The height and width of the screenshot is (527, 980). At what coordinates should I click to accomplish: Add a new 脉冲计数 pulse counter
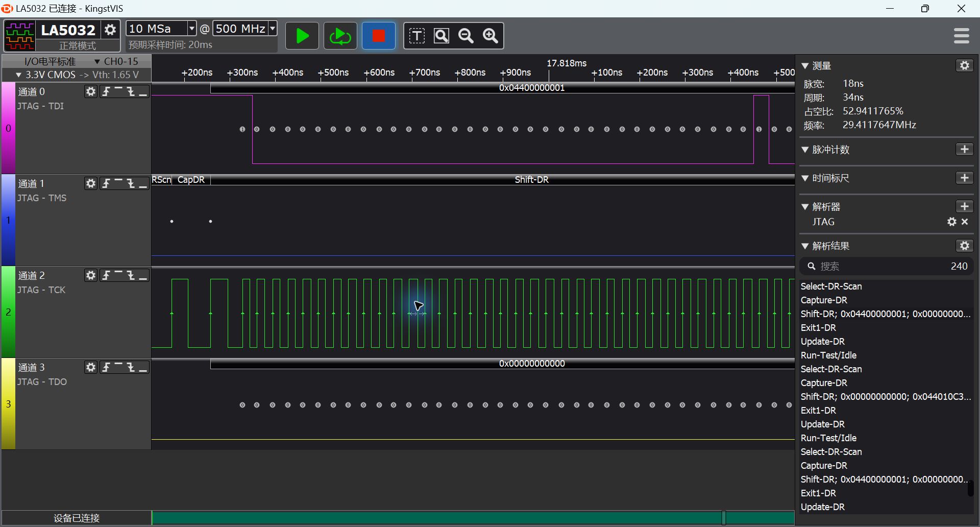coord(964,149)
